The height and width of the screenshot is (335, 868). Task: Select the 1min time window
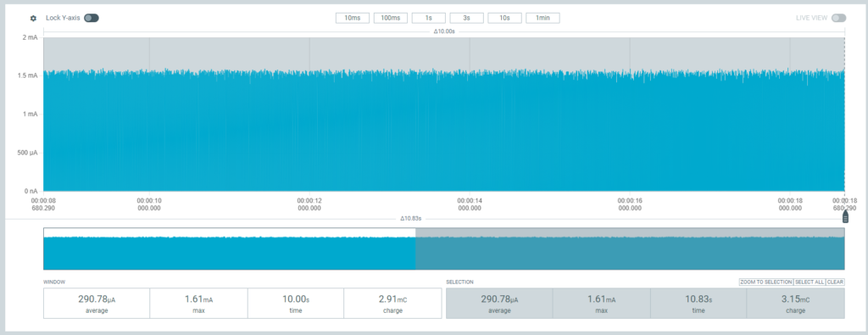542,18
